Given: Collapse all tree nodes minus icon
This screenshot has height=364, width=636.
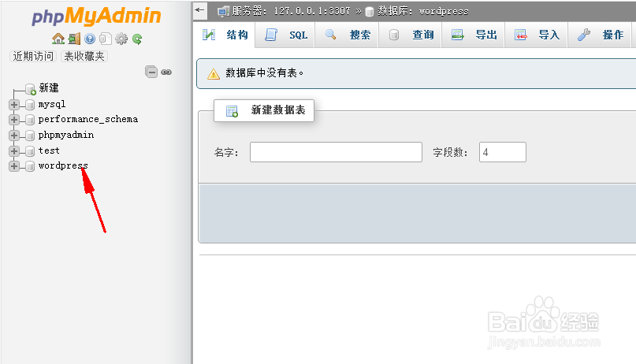Looking at the screenshot, I should (x=151, y=72).
